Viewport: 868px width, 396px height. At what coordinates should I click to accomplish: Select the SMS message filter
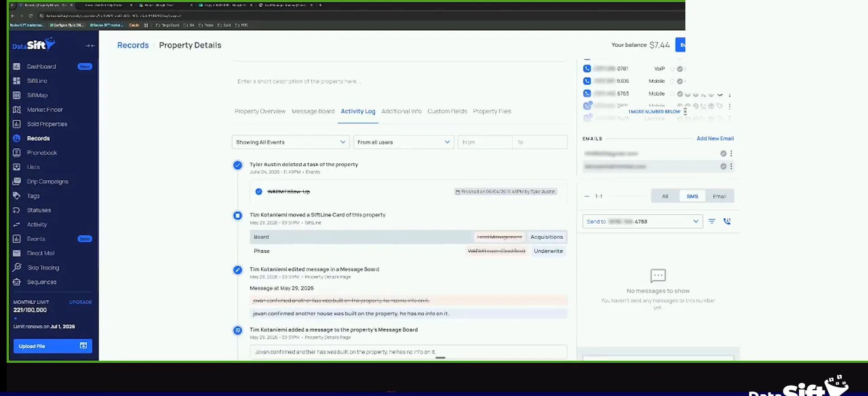click(x=692, y=196)
